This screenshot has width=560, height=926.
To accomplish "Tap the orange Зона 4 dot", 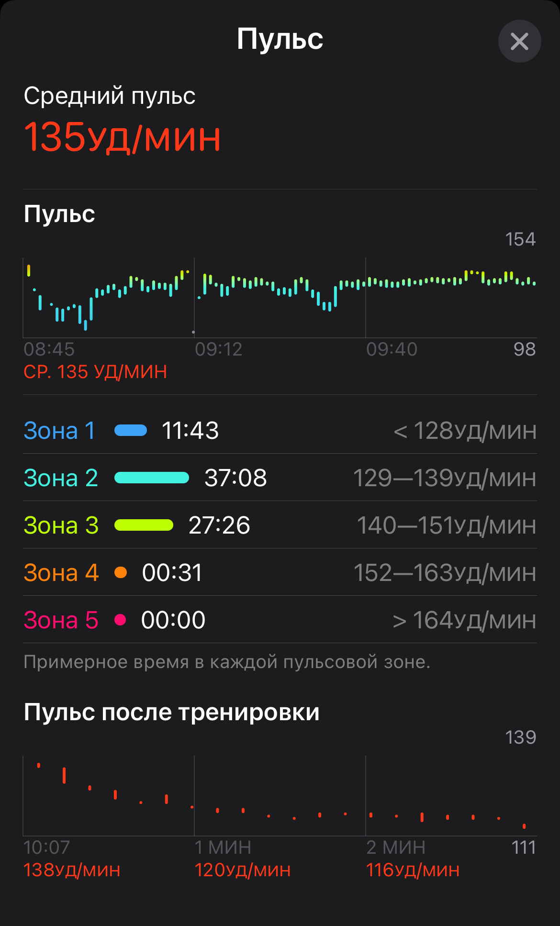I will click(121, 572).
